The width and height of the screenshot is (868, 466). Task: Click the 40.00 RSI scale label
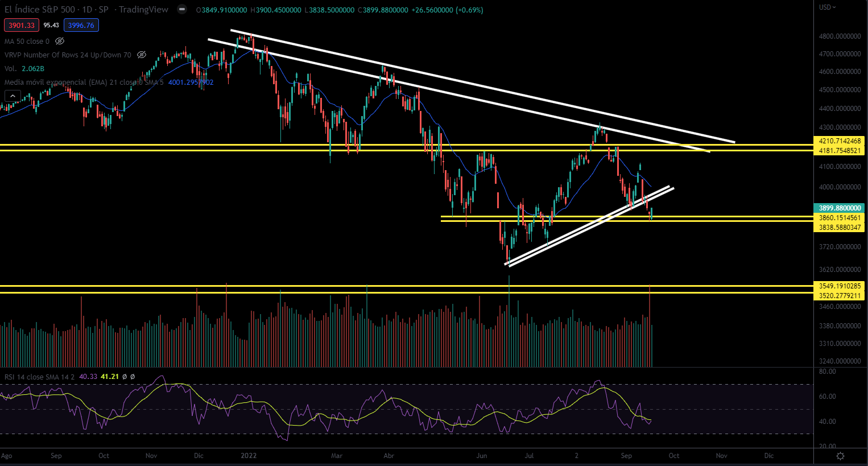click(x=827, y=422)
